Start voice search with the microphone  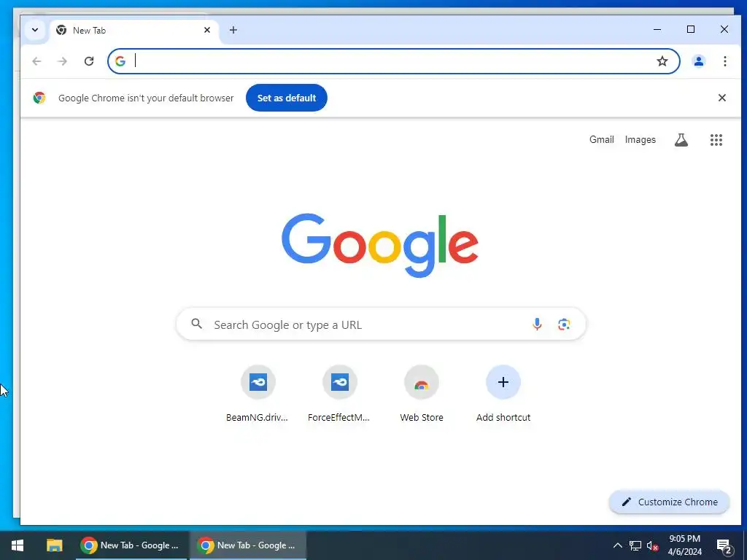point(537,324)
